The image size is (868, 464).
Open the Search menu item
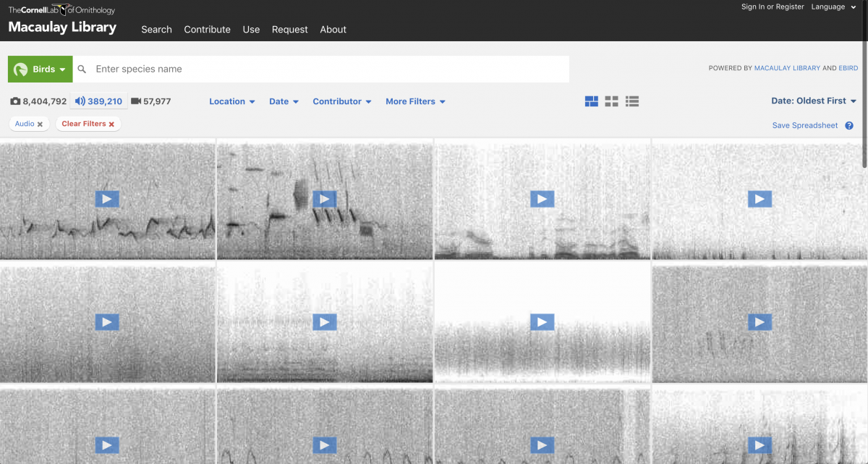[156, 30]
